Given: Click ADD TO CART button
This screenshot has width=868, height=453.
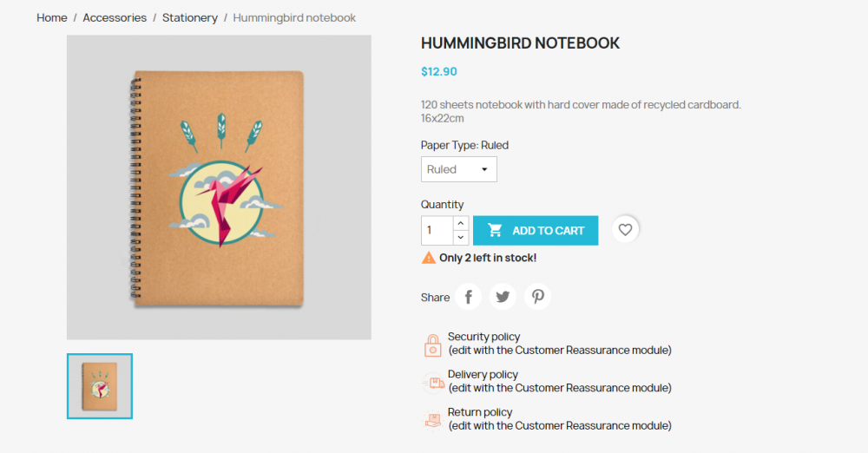Looking at the screenshot, I should tap(536, 230).
